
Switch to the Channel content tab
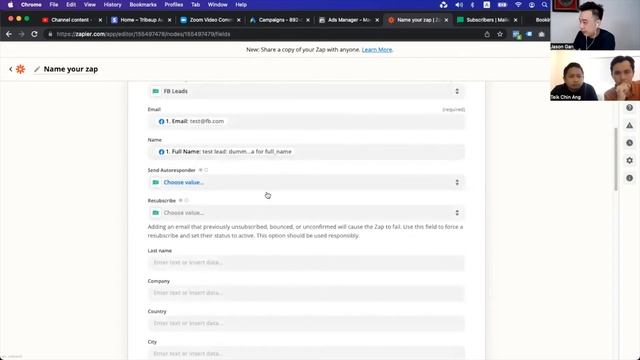[x=72, y=20]
